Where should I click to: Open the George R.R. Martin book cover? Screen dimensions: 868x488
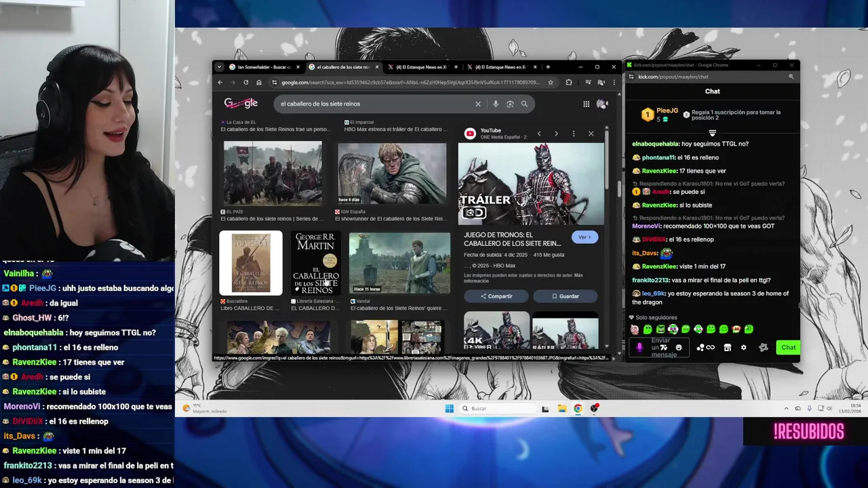(315, 263)
